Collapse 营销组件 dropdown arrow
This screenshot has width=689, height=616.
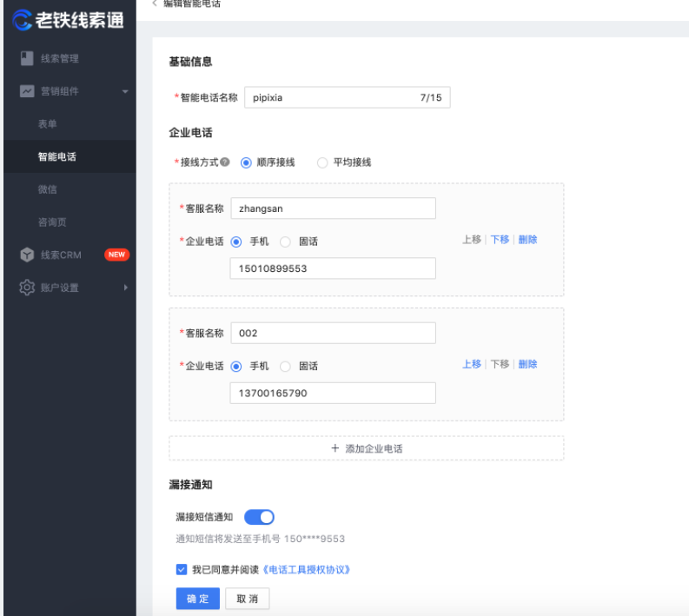tap(125, 91)
